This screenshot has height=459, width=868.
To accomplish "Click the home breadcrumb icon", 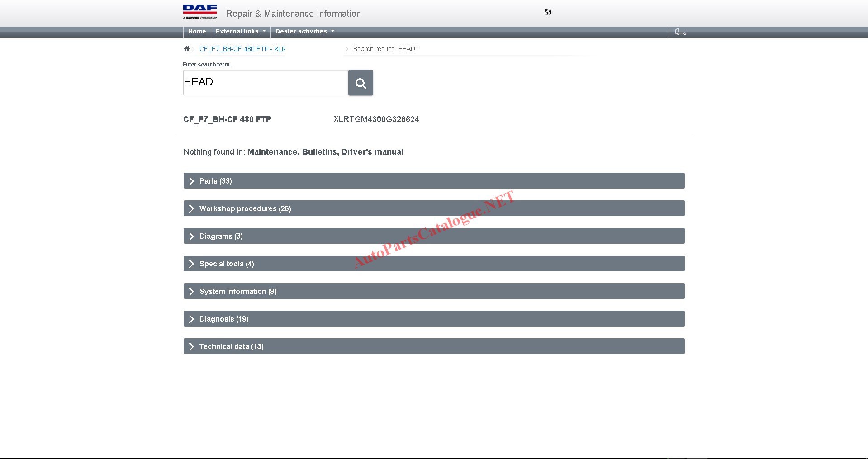I will tap(186, 49).
